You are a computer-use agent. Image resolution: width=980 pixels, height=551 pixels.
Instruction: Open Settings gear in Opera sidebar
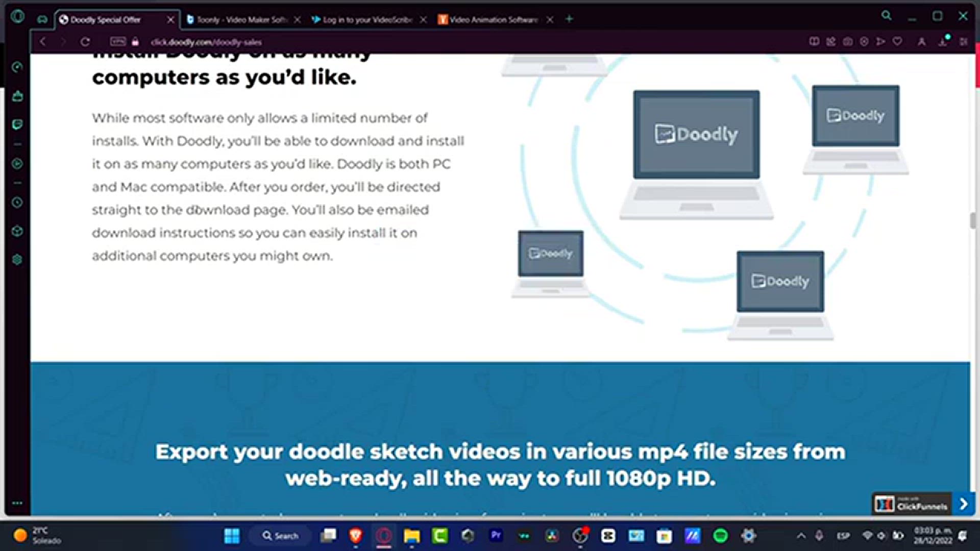[17, 260]
